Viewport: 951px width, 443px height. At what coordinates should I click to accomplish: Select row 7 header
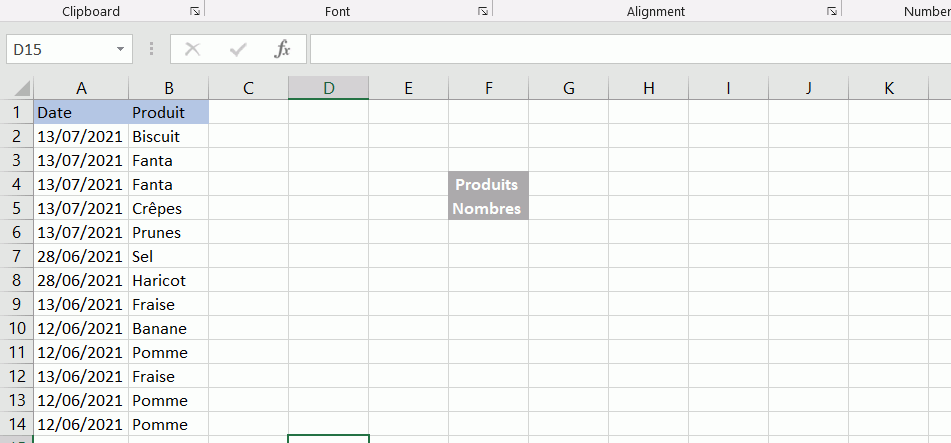click(x=16, y=257)
